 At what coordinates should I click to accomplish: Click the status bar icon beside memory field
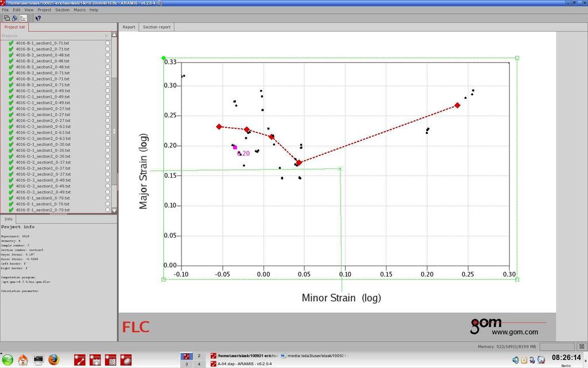(x=582, y=346)
